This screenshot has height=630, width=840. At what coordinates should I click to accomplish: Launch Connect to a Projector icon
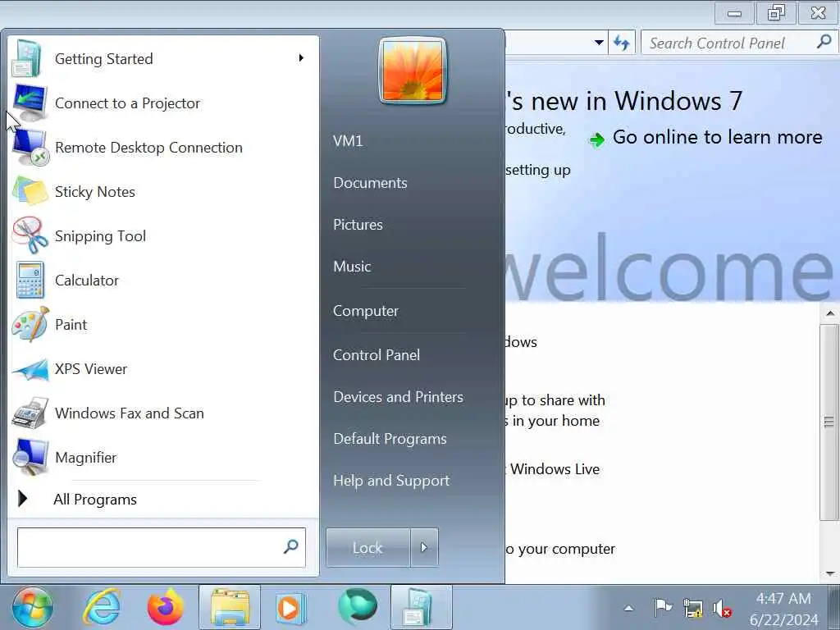pyautogui.click(x=30, y=103)
